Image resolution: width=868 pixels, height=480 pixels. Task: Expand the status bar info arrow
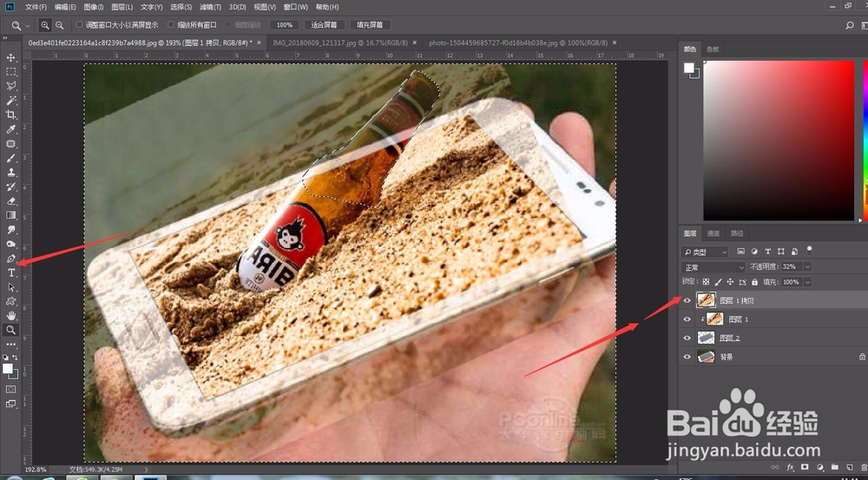[146, 470]
